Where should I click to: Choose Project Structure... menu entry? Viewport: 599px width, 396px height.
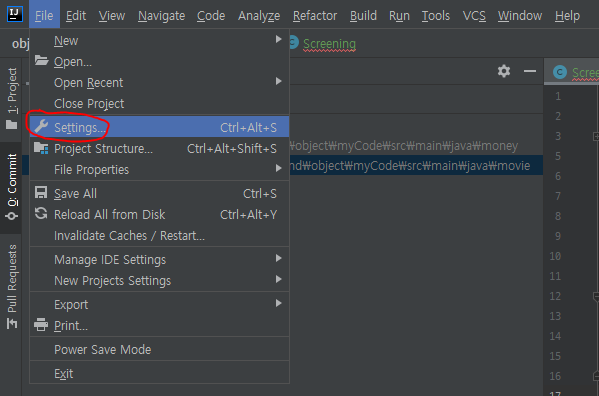point(159,148)
